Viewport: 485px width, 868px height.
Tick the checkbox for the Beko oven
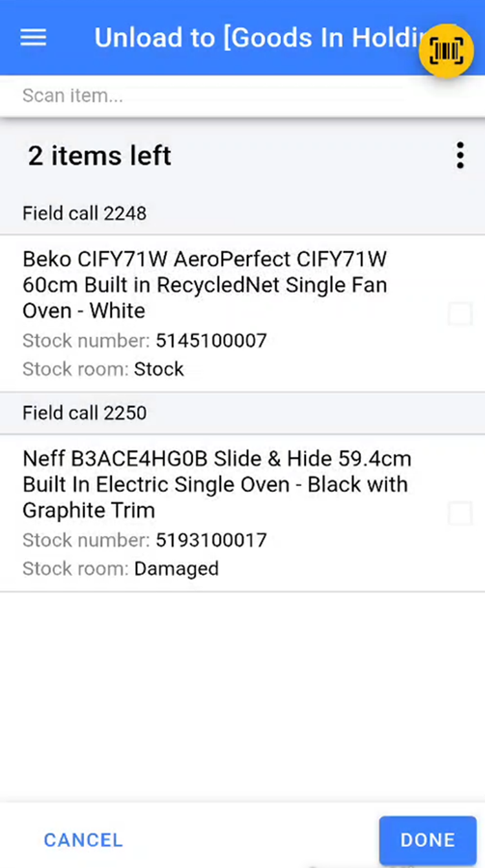pyautogui.click(x=460, y=314)
